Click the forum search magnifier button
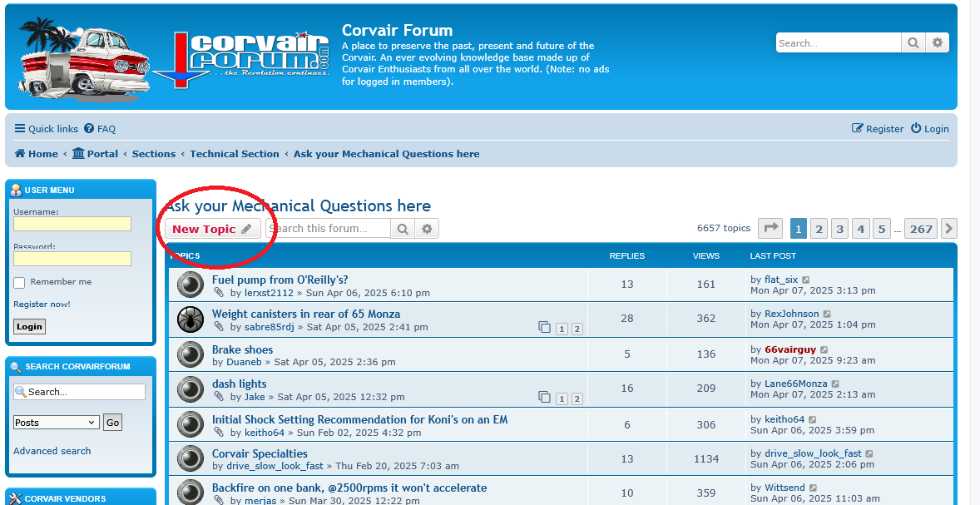 click(403, 229)
